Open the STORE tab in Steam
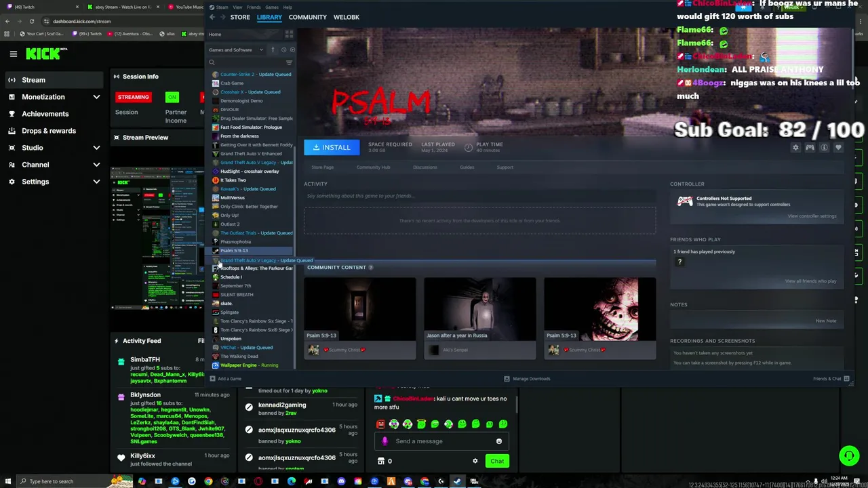The height and width of the screenshot is (488, 868). (240, 17)
